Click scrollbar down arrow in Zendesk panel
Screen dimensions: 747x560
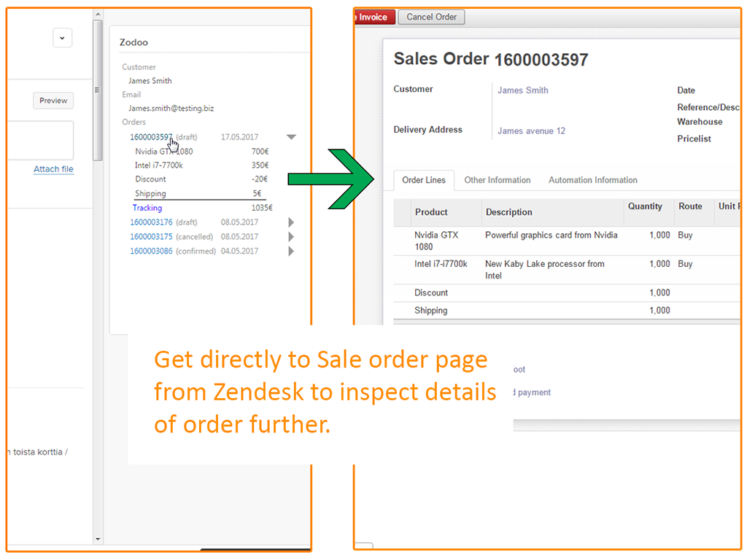point(98,540)
